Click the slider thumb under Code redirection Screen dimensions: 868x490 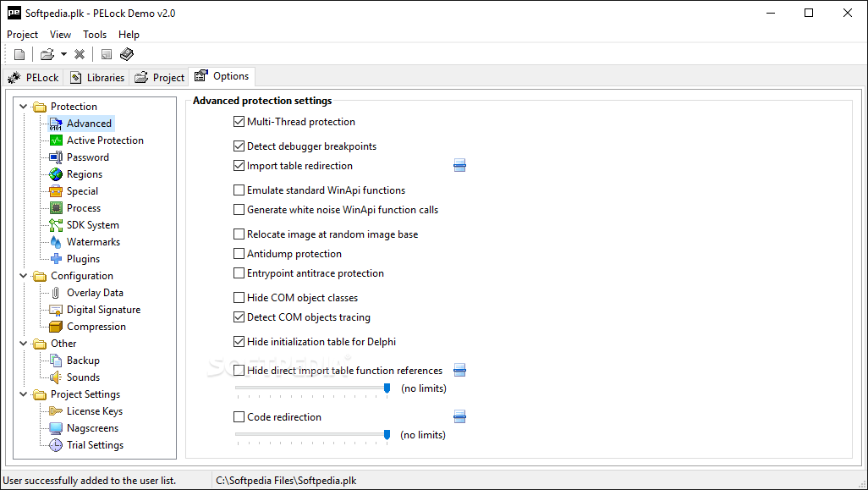click(x=387, y=435)
